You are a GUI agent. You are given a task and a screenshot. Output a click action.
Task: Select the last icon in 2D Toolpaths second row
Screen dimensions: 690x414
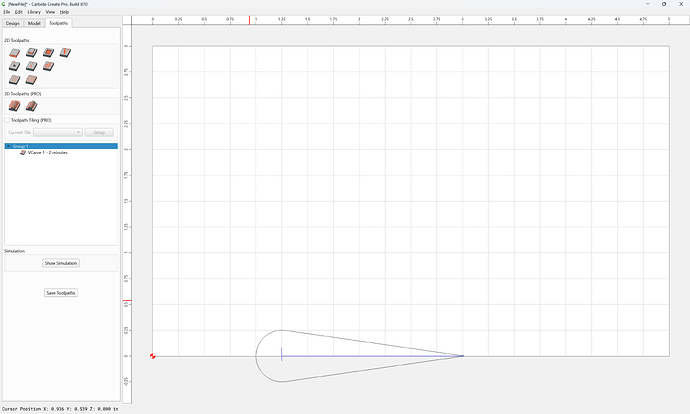coord(48,66)
